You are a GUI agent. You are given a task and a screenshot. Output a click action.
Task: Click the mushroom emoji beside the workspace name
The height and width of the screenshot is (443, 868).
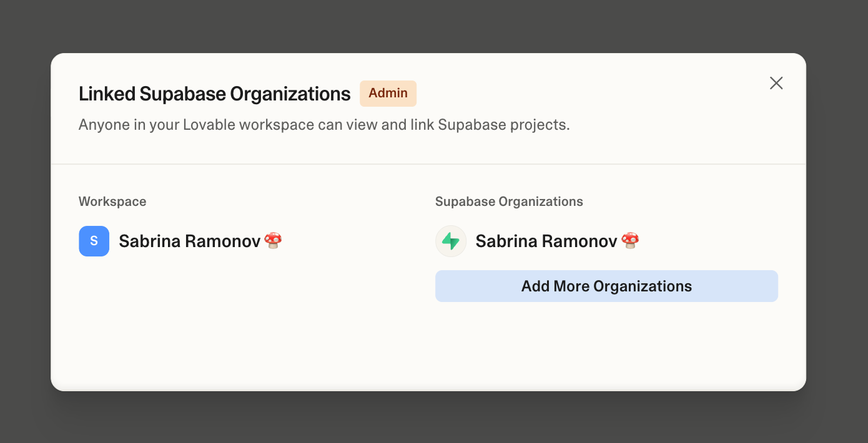point(273,240)
